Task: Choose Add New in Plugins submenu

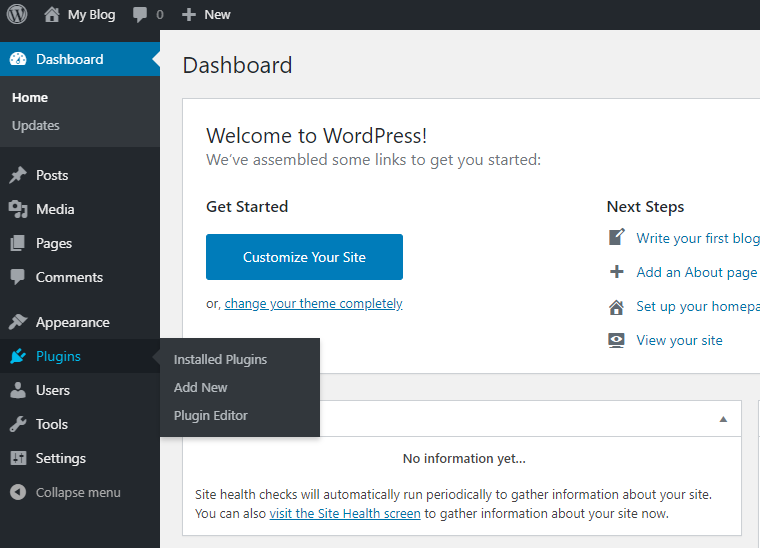Action: click(201, 387)
